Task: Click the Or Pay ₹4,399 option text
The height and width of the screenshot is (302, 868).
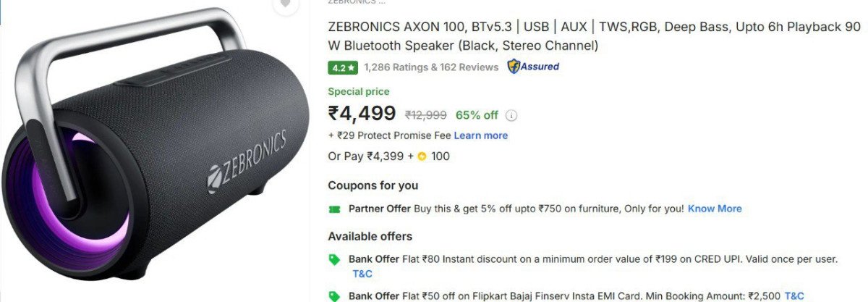Action: [x=369, y=156]
